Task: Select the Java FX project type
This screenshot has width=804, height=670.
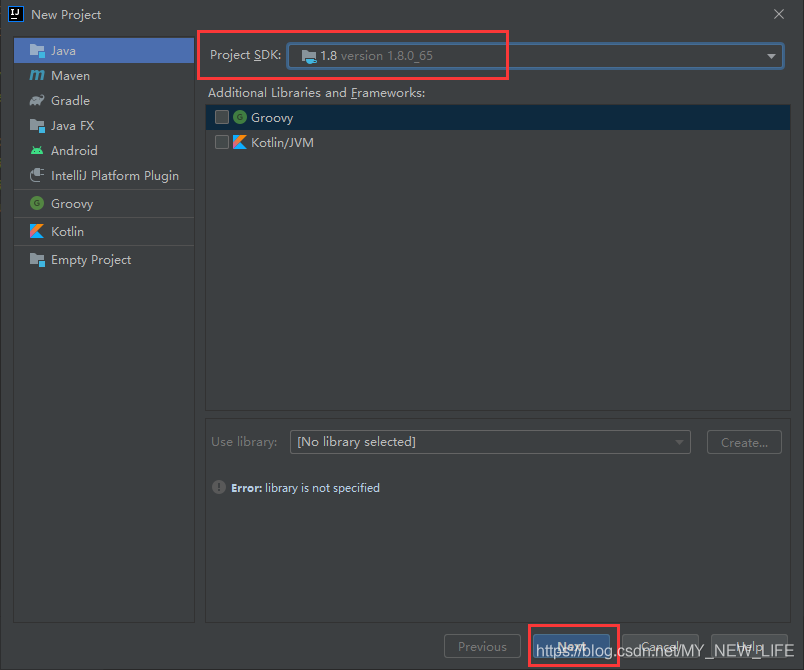Action: (x=104, y=126)
